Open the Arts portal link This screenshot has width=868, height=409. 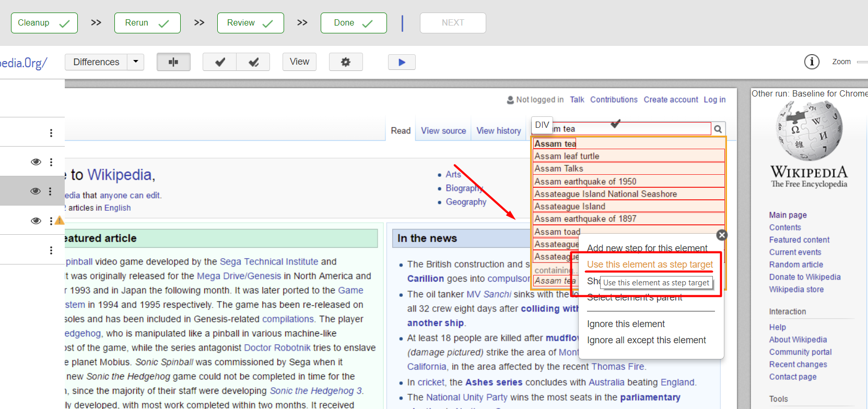(453, 174)
